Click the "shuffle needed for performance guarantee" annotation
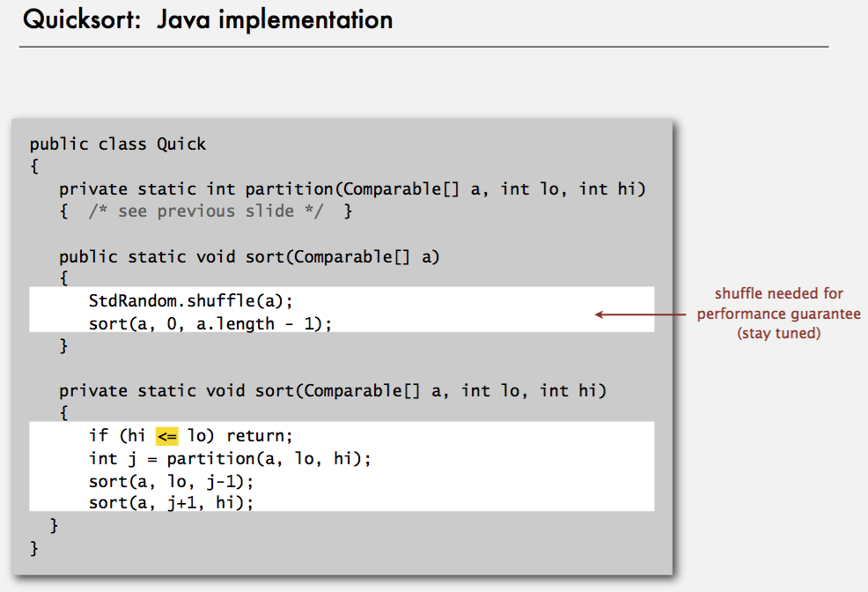Image resolution: width=868 pixels, height=592 pixels. (x=778, y=303)
